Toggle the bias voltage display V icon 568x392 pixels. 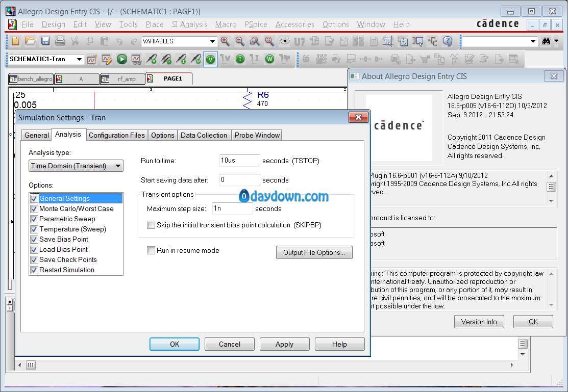pyautogui.click(x=210, y=59)
